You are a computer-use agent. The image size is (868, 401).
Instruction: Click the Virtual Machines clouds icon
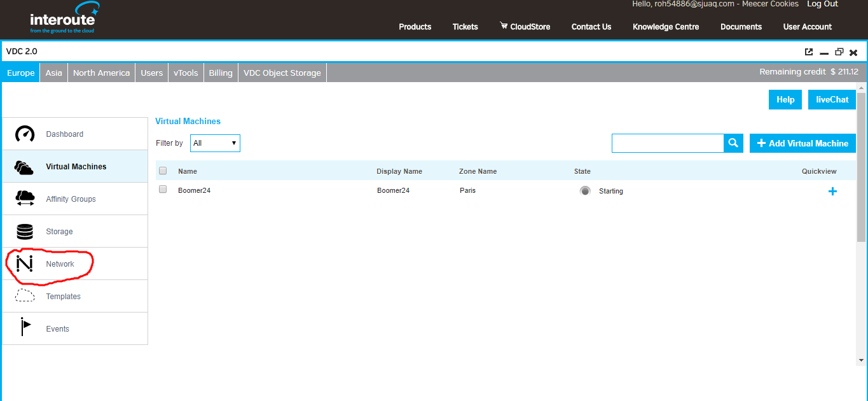click(x=24, y=167)
